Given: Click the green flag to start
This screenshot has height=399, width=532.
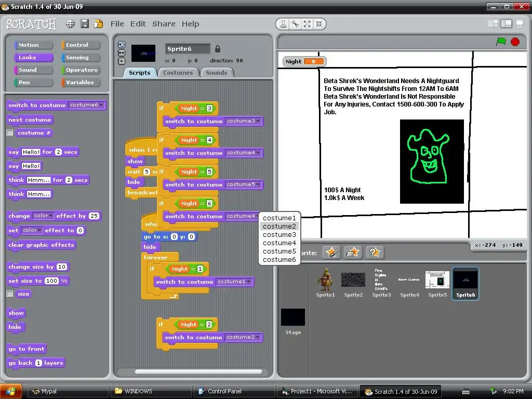Looking at the screenshot, I should coord(501,42).
